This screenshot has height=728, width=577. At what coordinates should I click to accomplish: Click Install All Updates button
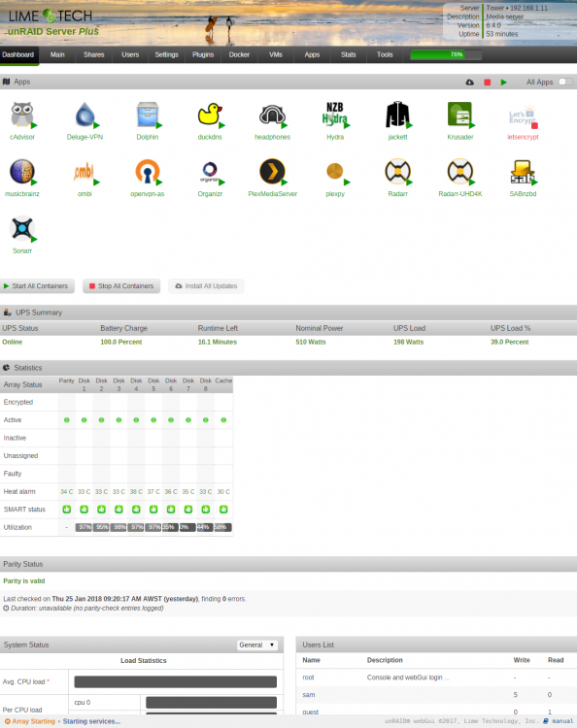[x=206, y=286]
